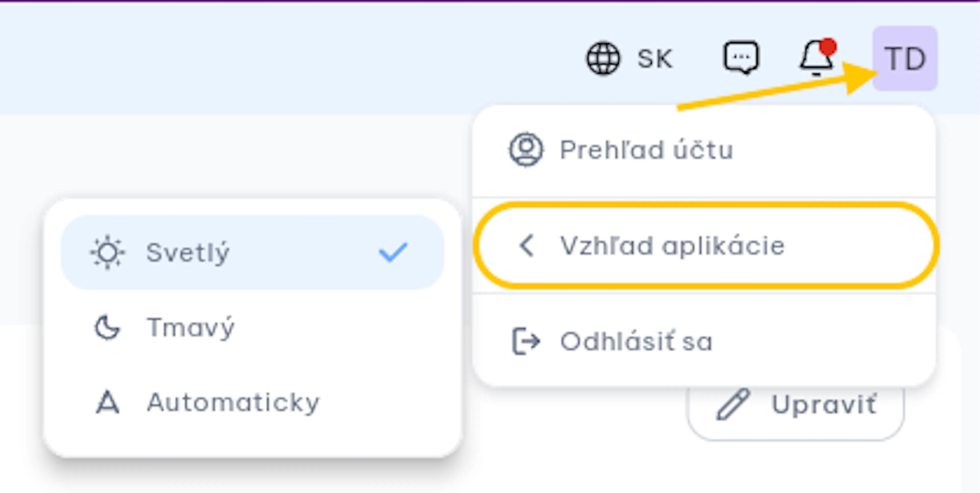
Task: Click the account profile icon
Action: [526, 149]
